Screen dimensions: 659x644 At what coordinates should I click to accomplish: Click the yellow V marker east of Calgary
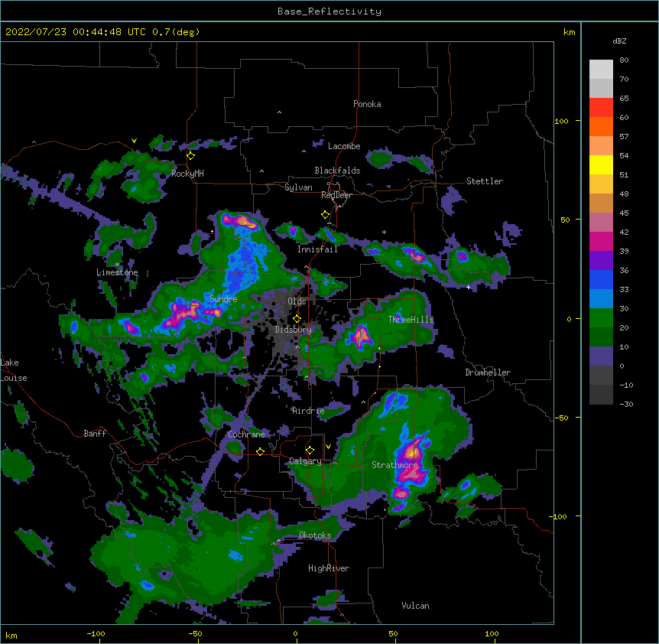click(x=328, y=447)
